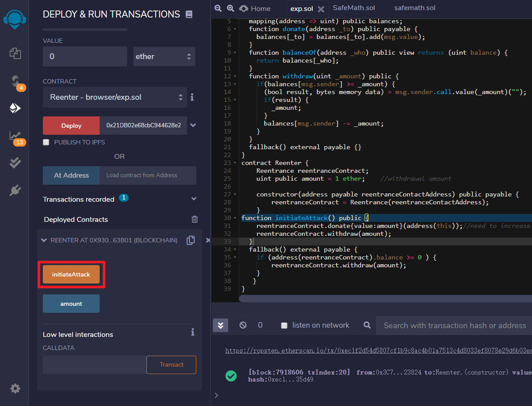532x406 pixels.
Task: Open the Solidity compiler sidebar icon
Action: click(15, 81)
